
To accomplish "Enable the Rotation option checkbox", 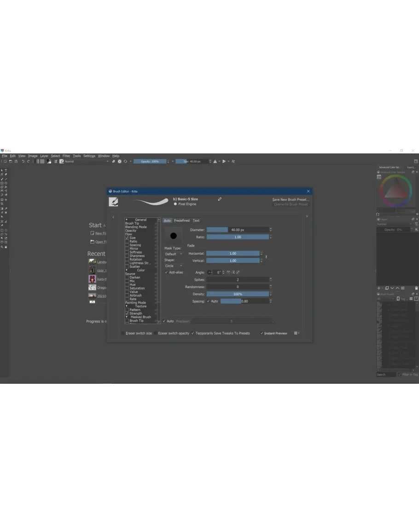I will pyautogui.click(x=127, y=259).
